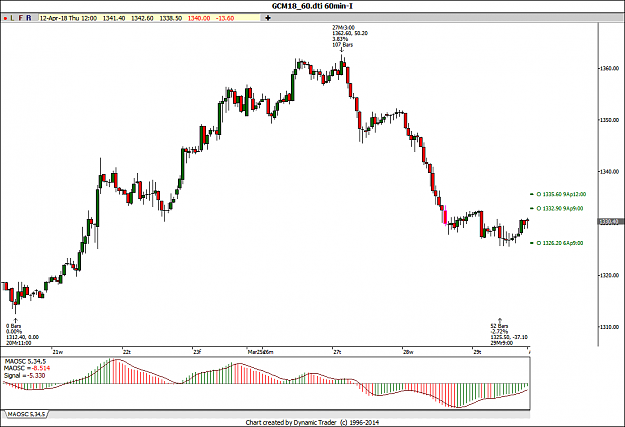Click the plus crosshair icon in toolbar

pyautogui.click(x=267, y=18)
